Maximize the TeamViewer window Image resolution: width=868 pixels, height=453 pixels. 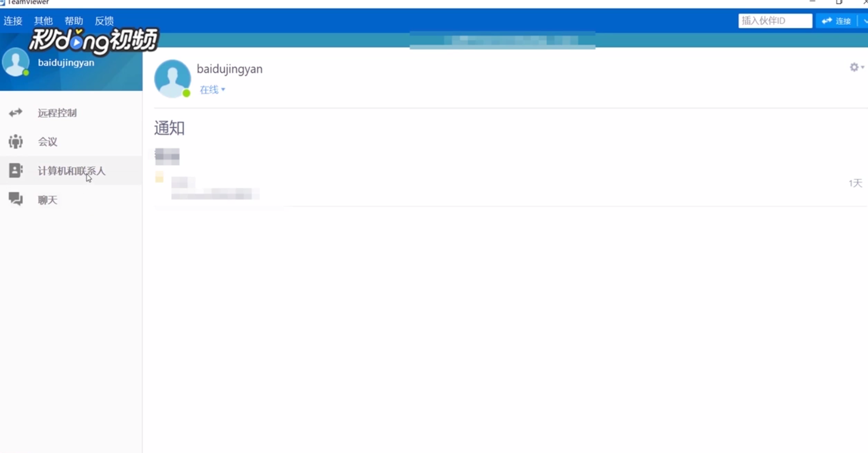839,2
